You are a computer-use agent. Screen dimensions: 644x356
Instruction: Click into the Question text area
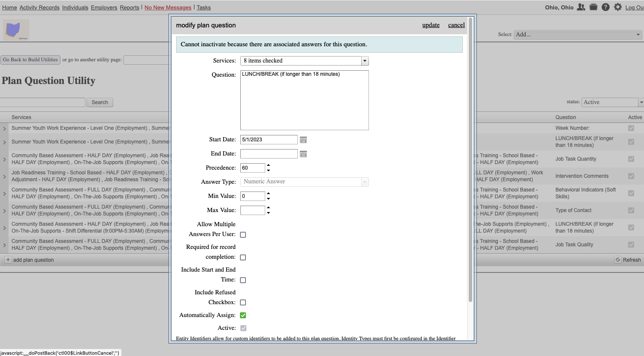tap(304, 100)
